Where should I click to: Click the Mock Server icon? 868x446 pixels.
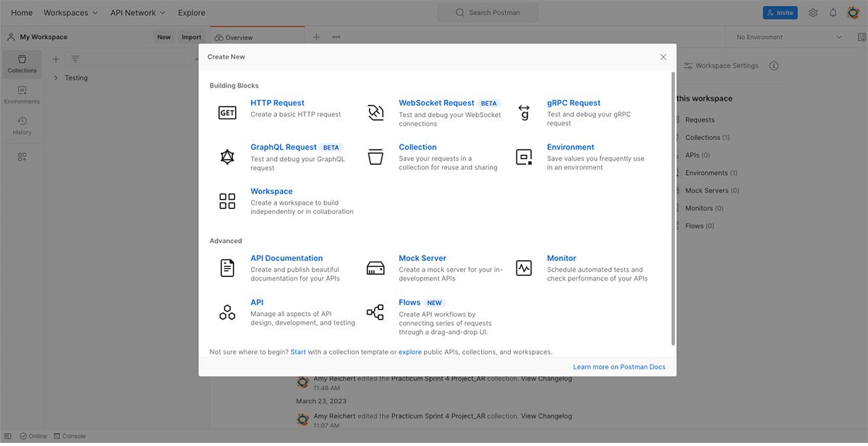point(375,268)
